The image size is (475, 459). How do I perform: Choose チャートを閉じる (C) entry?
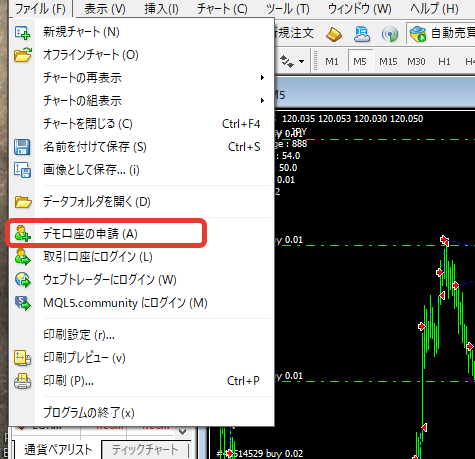click(x=141, y=124)
